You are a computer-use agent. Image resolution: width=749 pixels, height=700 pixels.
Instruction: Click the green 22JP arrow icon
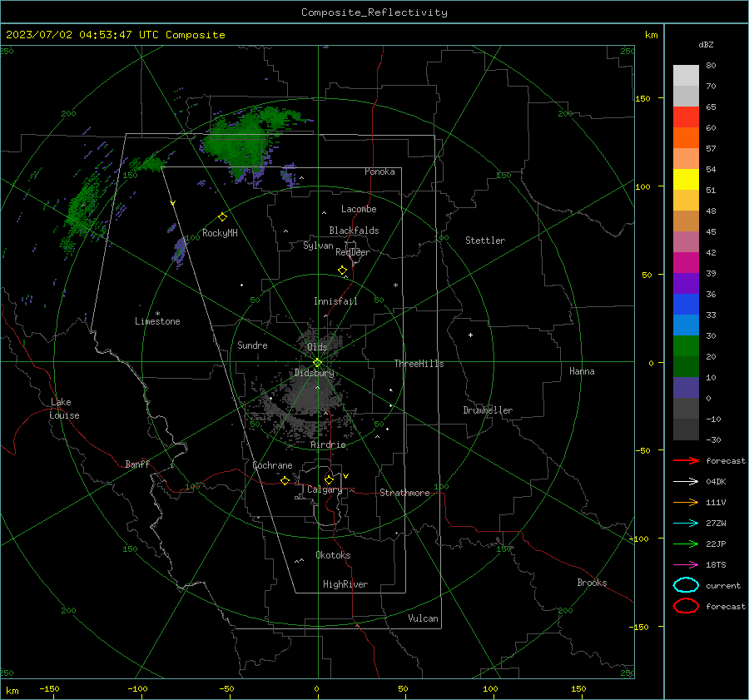(686, 544)
